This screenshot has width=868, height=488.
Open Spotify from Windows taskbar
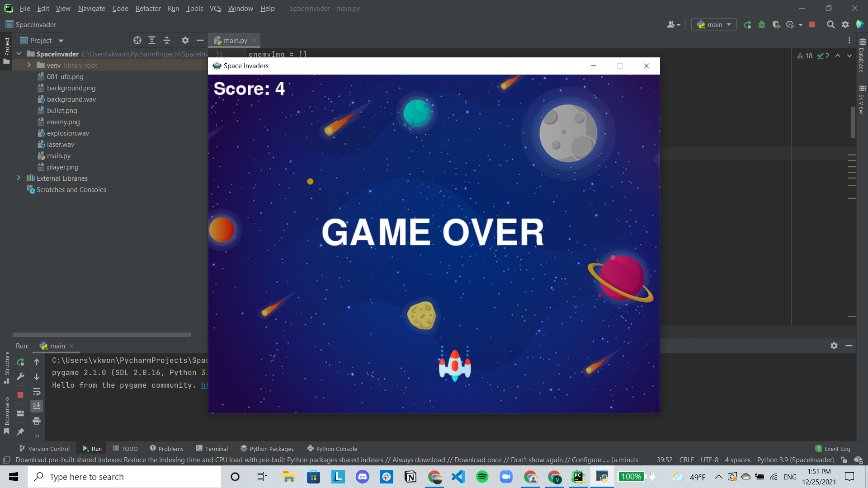482,477
